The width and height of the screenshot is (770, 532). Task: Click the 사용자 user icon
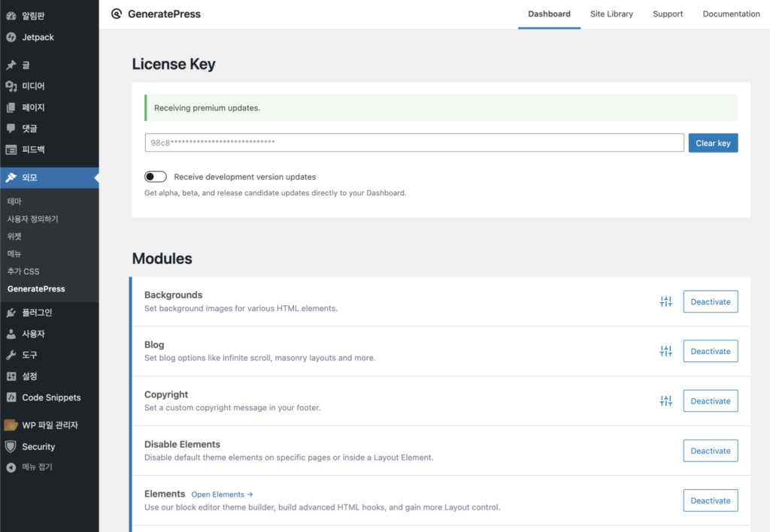(x=11, y=334)
